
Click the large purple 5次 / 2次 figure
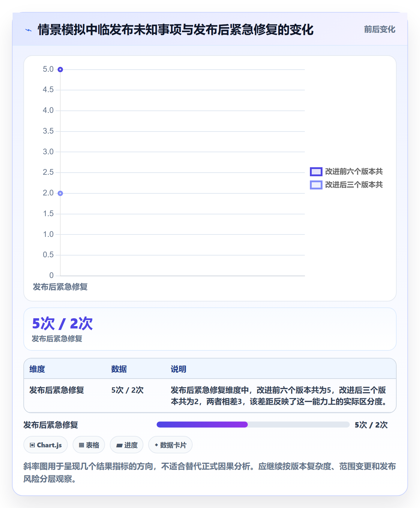click(62, 324)
